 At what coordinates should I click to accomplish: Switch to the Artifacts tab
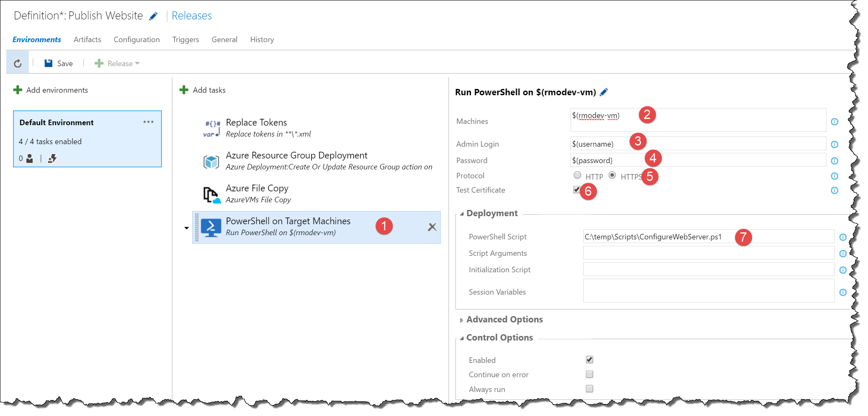pos(87,40)
